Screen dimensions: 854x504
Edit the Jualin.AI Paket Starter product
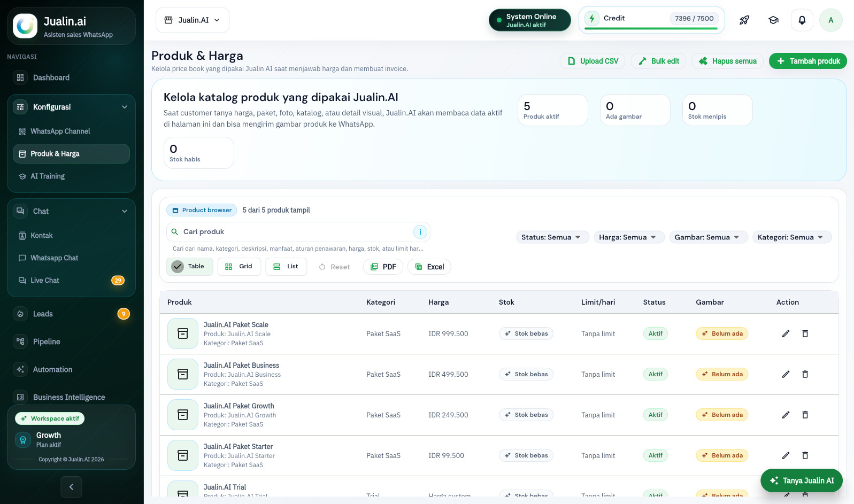pos(786,455)
